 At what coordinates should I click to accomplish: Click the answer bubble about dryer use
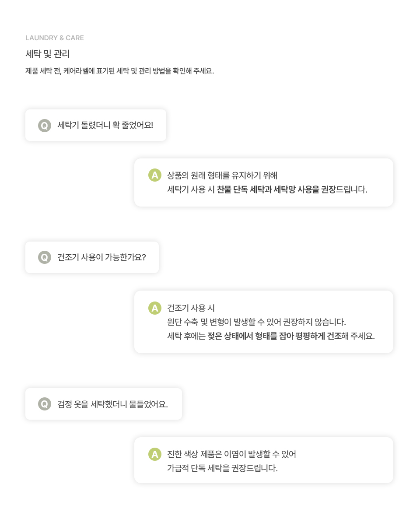click(x=264, y=322)
